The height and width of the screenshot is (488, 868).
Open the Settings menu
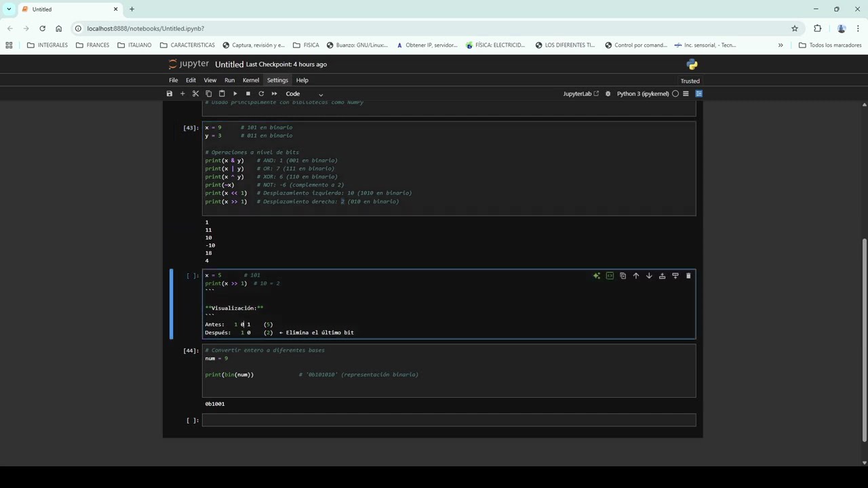click(x=277, y=80)
